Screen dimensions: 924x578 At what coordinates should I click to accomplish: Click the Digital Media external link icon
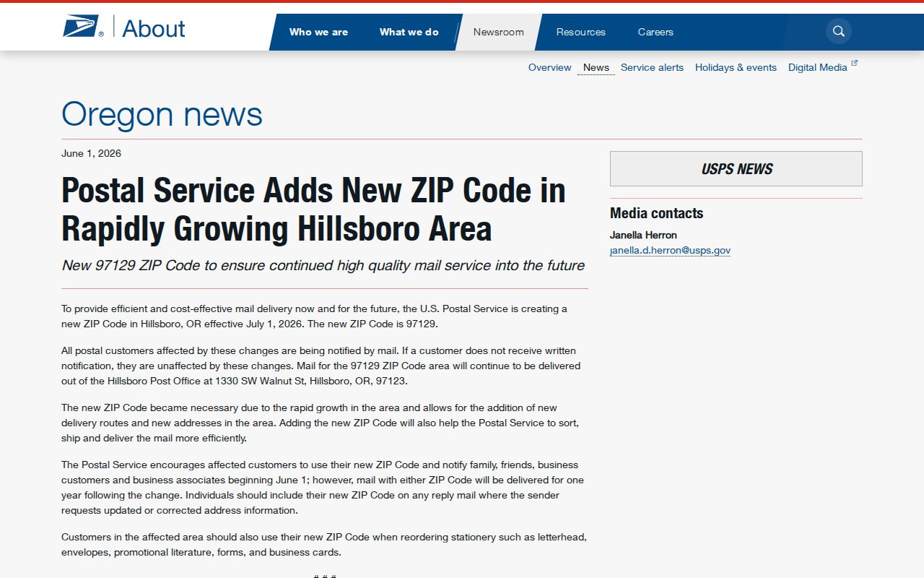coord(855,64)
